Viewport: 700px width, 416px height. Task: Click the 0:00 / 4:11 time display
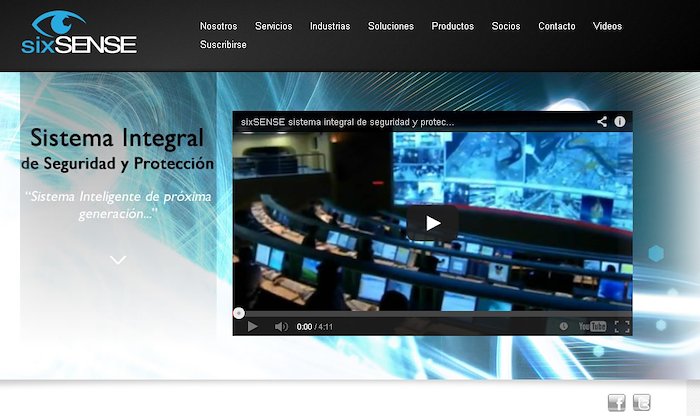pyautogui.click(x=315, y=327)
